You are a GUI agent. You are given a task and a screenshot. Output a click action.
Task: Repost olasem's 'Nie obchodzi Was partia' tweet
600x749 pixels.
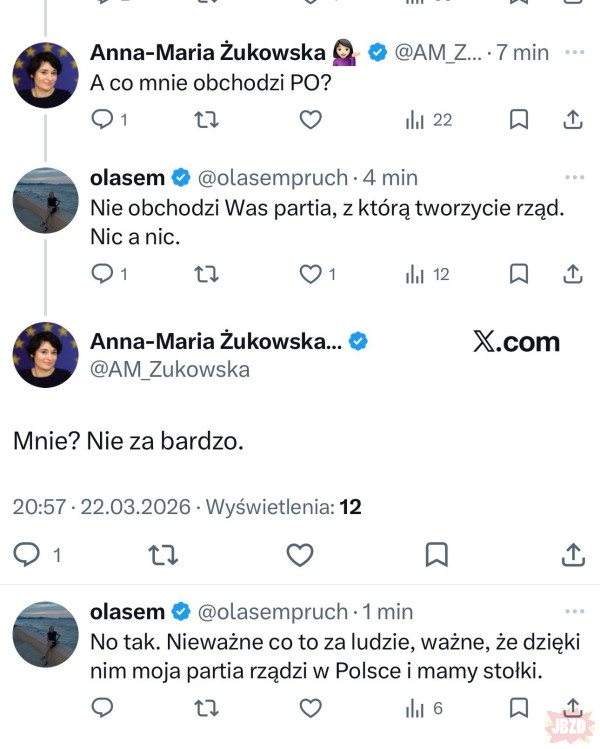[x=207, y=273]
